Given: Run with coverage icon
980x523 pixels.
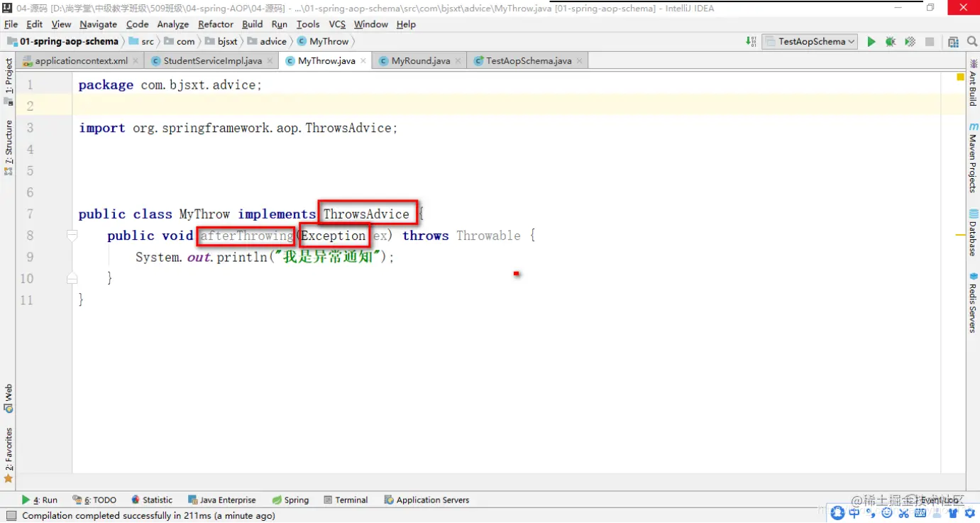Looking at the screenshot, I should [x=910, y=42].
